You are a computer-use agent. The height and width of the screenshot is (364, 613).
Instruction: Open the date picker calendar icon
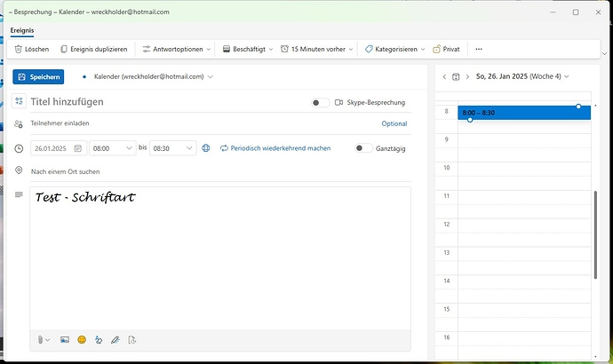[x=78, y=148]
